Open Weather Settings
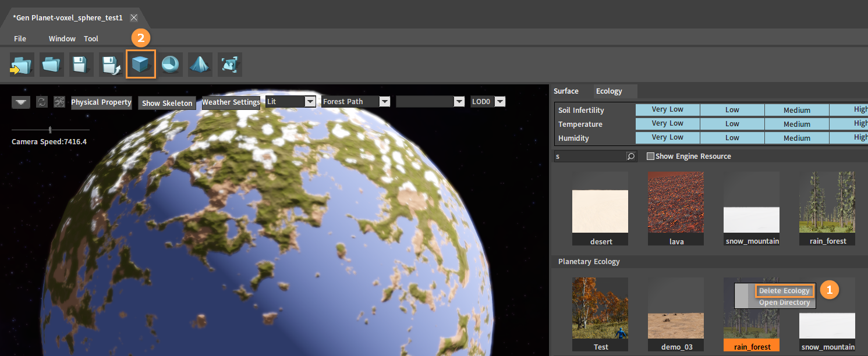The width and height of the screenshot is (868, 356). pyautogui.click(x=231, y=102)
